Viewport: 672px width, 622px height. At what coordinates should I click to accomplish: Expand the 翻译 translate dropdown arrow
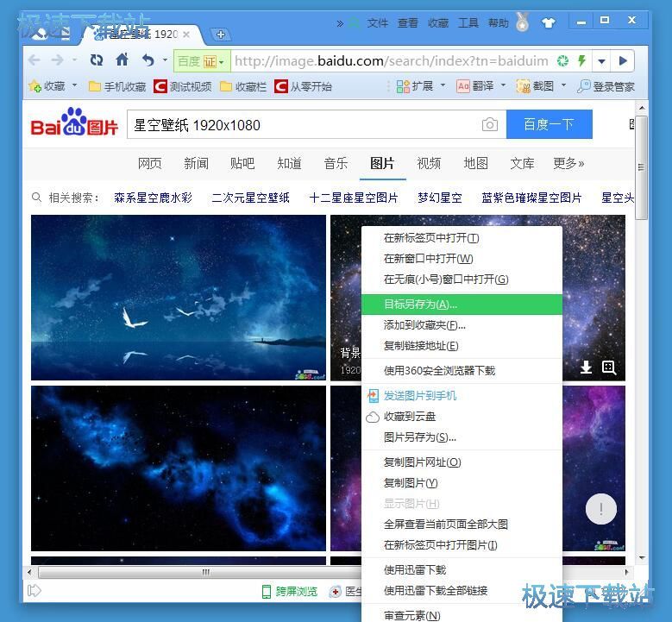click(504, 85)
